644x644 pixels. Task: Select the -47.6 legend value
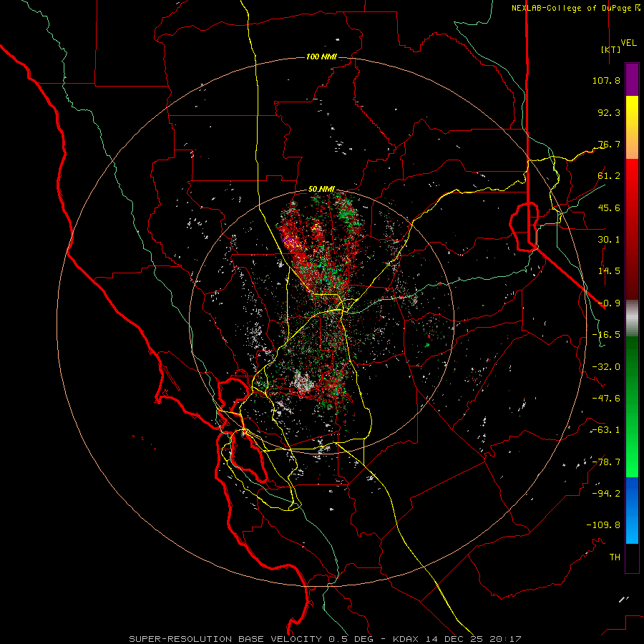[x=606, y=399]
